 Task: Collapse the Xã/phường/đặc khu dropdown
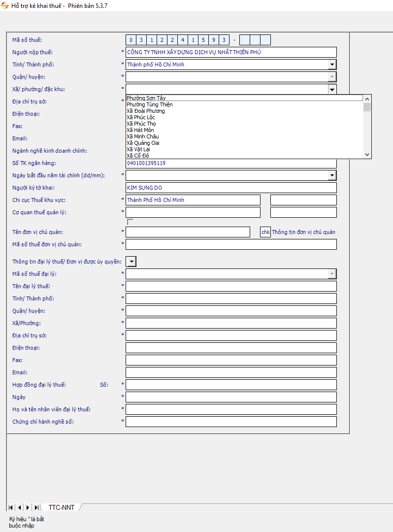(x=332, y=89)
